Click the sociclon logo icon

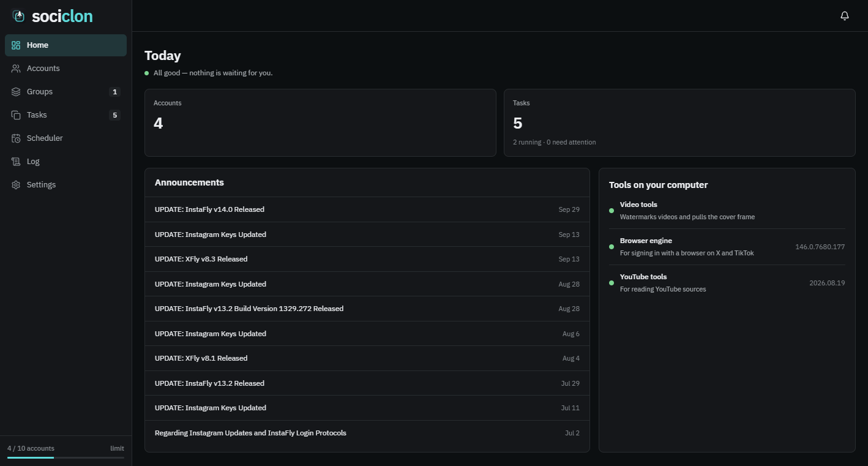19,16
